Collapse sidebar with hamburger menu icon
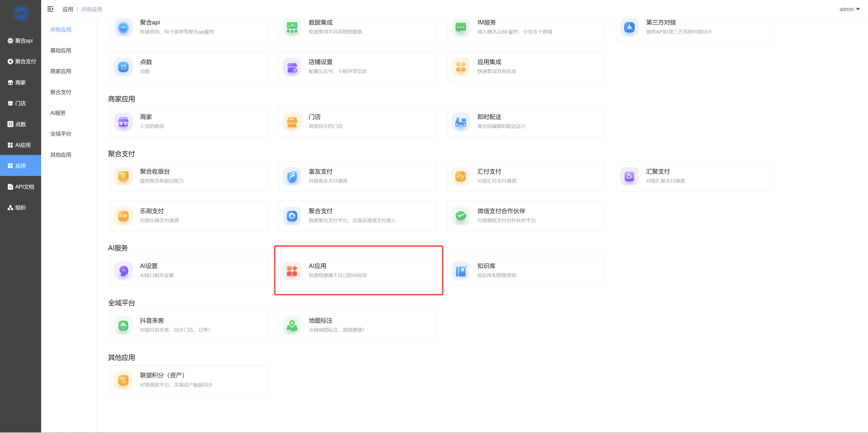Viewport: 868px width, 433px height. click(x=50, y=9)
